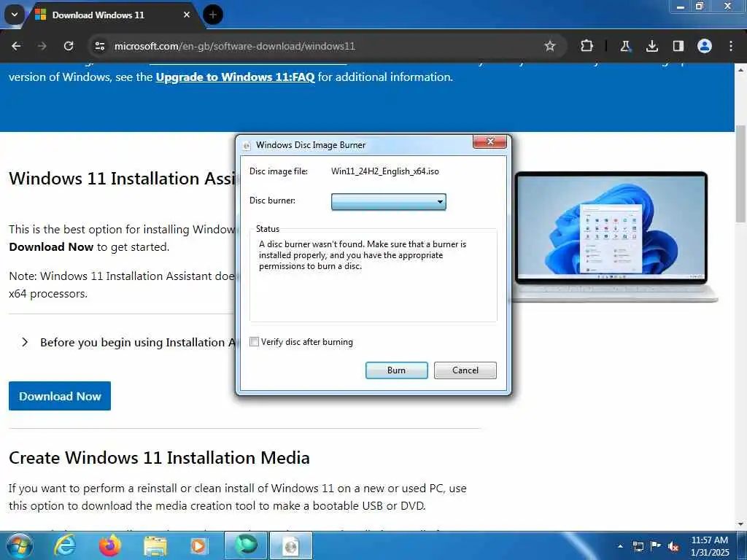
Task: Open the three-dot browser menu
Action: click(x=731, y=46)
